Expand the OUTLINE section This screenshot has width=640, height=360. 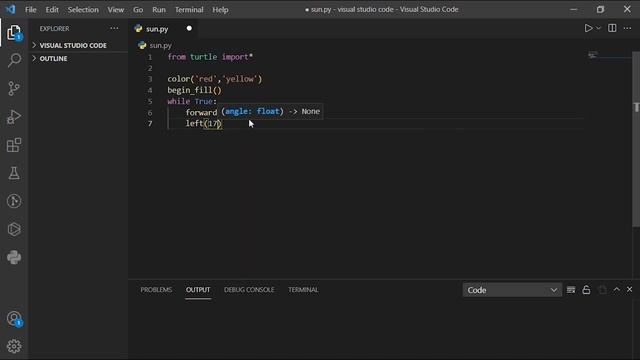[78, 58]
